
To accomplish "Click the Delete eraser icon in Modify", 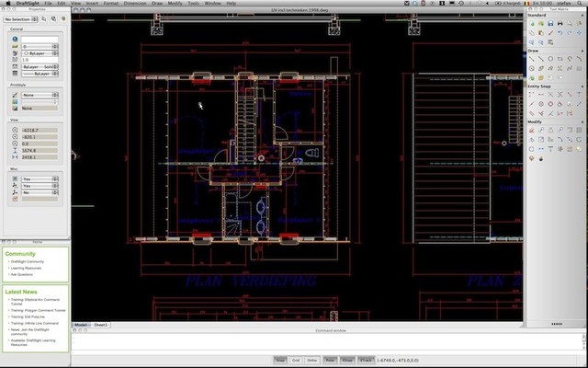I will tap(532, 131).
